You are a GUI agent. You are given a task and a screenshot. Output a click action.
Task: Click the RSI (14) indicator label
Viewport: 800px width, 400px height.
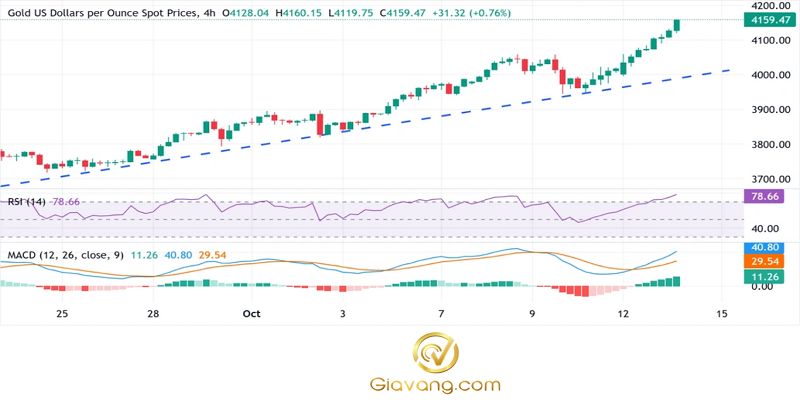click(x=25, y=201)
